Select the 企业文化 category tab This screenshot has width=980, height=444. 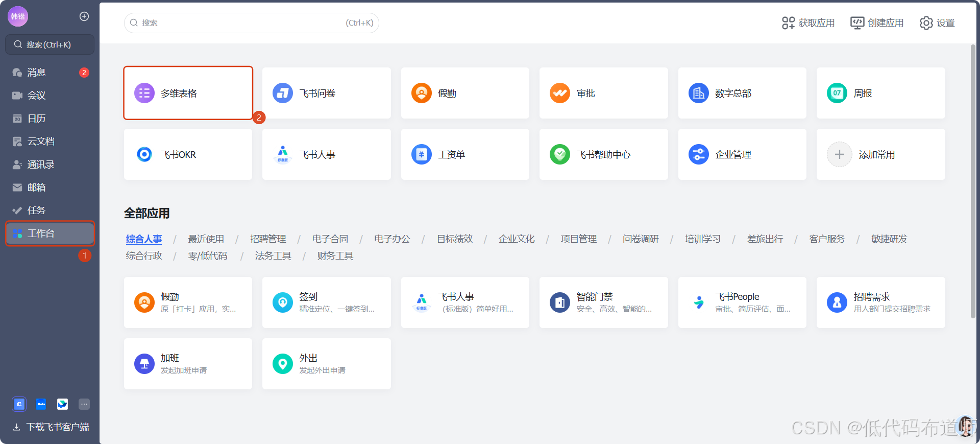517,239
